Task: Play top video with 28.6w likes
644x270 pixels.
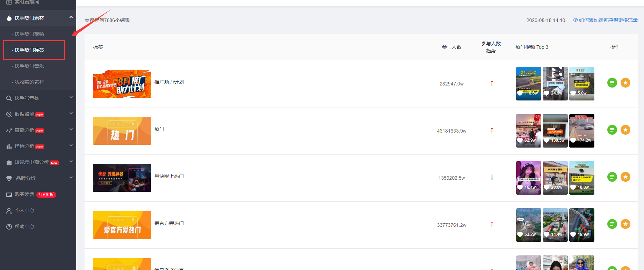Action: [x=555, y=178]
